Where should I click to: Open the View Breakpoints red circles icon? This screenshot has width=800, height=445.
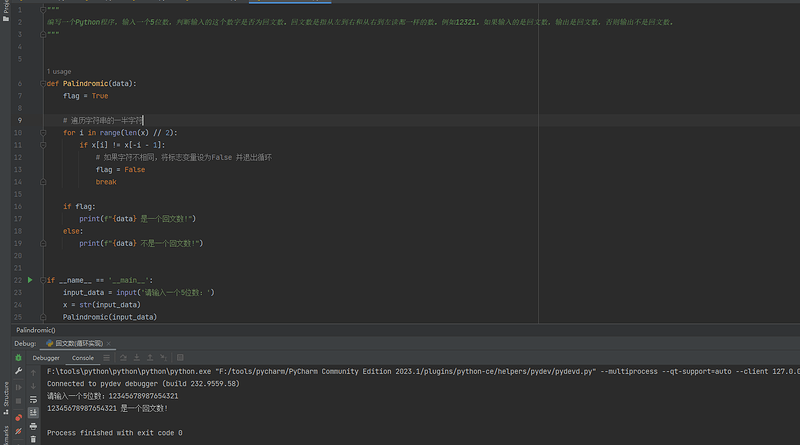pyautogui.click(x=18, y=417)
